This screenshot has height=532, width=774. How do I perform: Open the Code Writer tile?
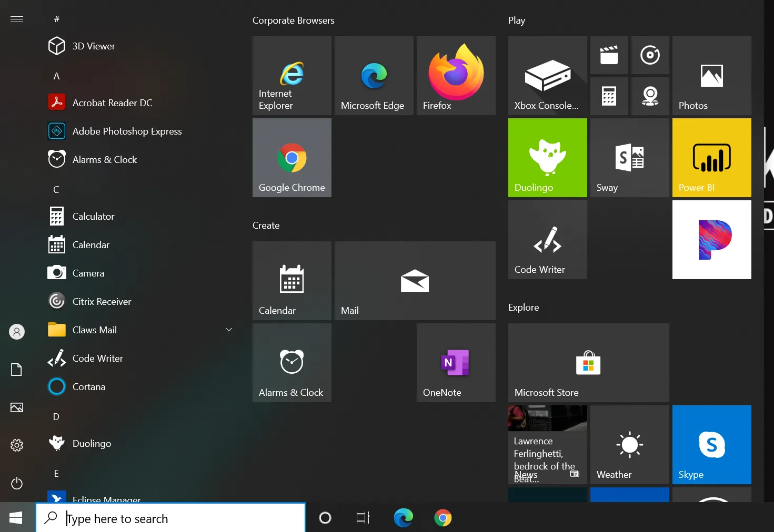(548, 240)
